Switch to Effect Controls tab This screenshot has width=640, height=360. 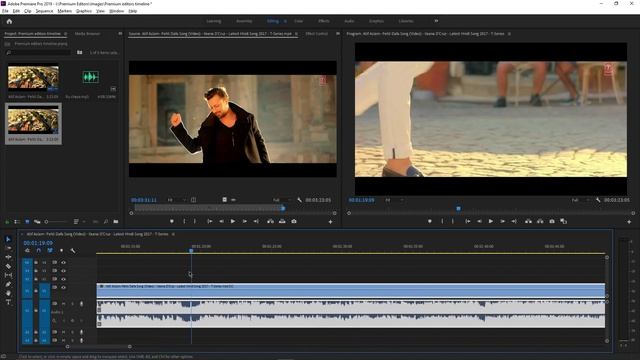point(317,34)
